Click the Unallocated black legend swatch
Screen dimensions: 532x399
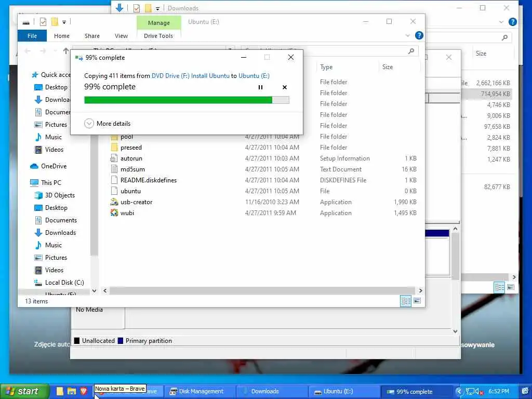point(77,341)
